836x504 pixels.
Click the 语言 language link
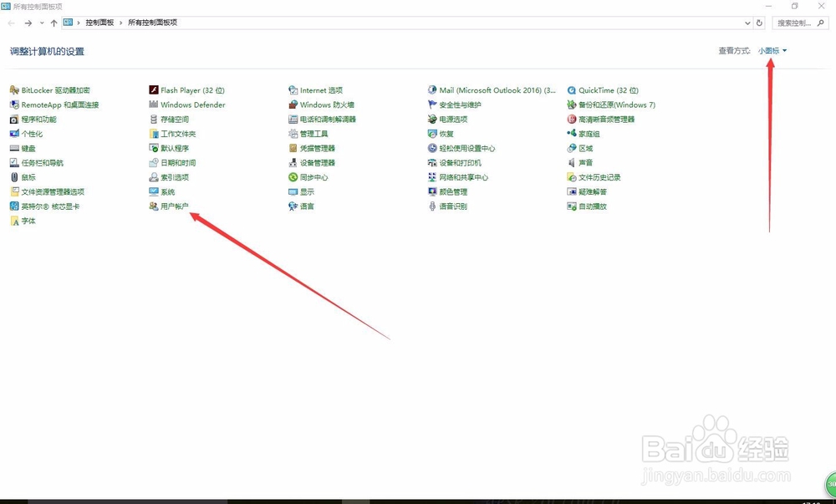click(x=307, y=206)
